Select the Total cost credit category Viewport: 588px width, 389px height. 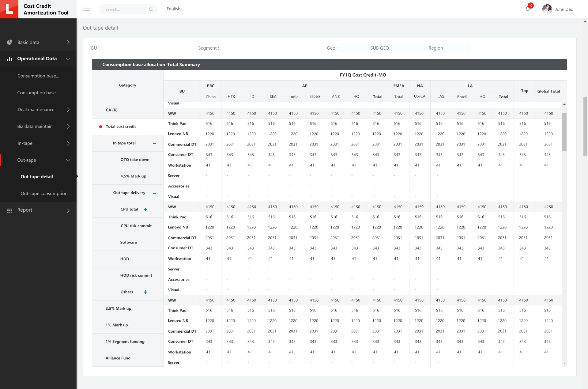click(128, 127)
